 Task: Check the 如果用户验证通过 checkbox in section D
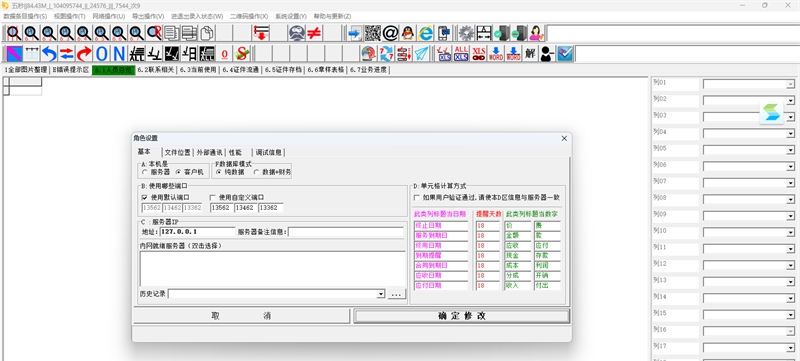417,197
